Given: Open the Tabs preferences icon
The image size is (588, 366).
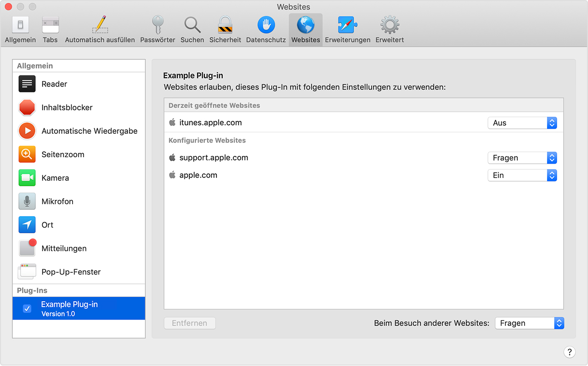Looking at the screenshot, I should (x=50, y=24).
